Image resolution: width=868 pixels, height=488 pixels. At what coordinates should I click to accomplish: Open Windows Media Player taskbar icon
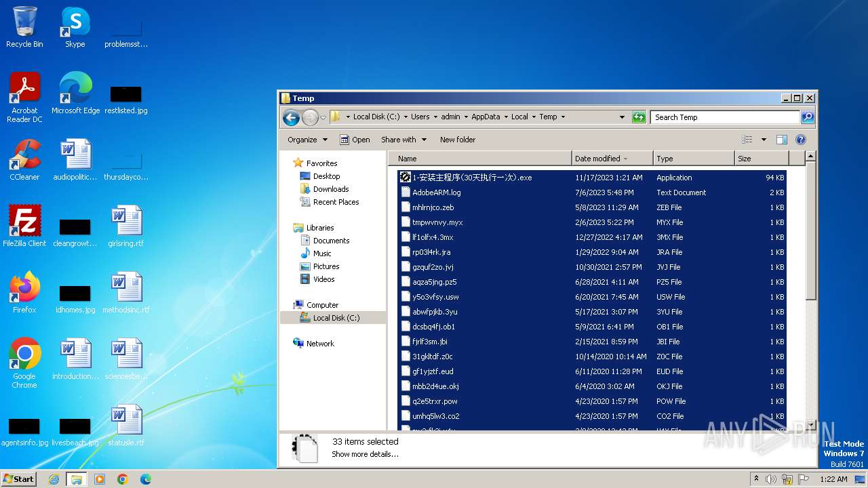[x=100, y=479]
